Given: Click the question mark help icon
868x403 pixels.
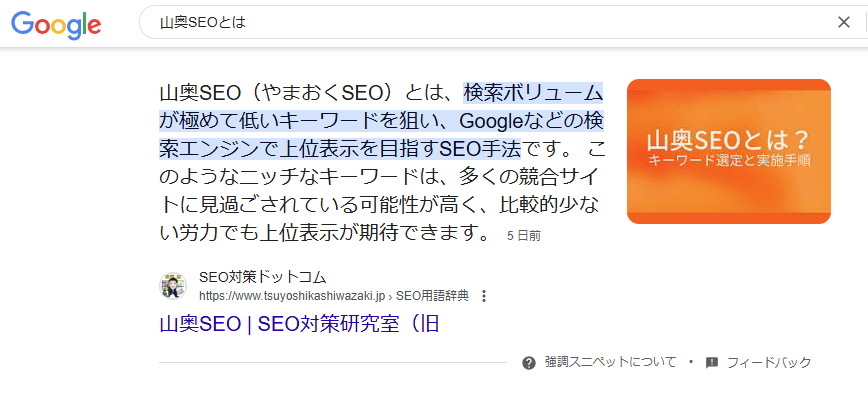Looking at the screenshot, I should [x=529, y=362].
